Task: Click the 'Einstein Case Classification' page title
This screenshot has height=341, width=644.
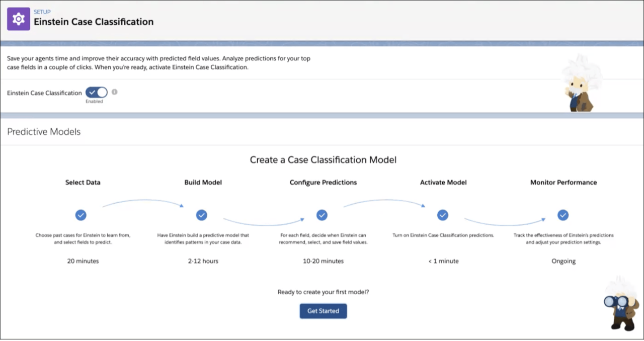Action: [x=94, y=22]
